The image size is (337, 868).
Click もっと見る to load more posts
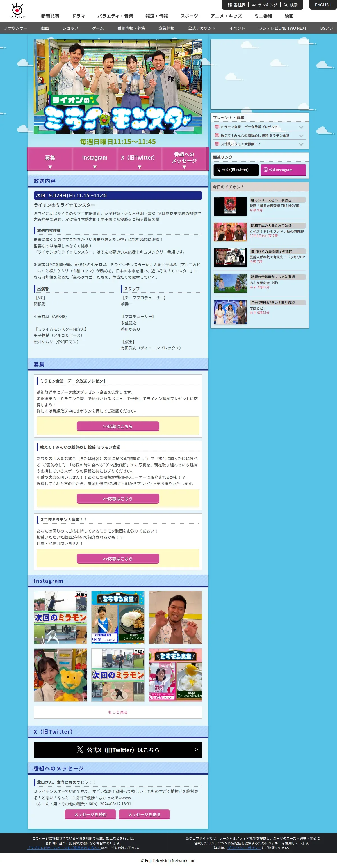pos(118,712)
